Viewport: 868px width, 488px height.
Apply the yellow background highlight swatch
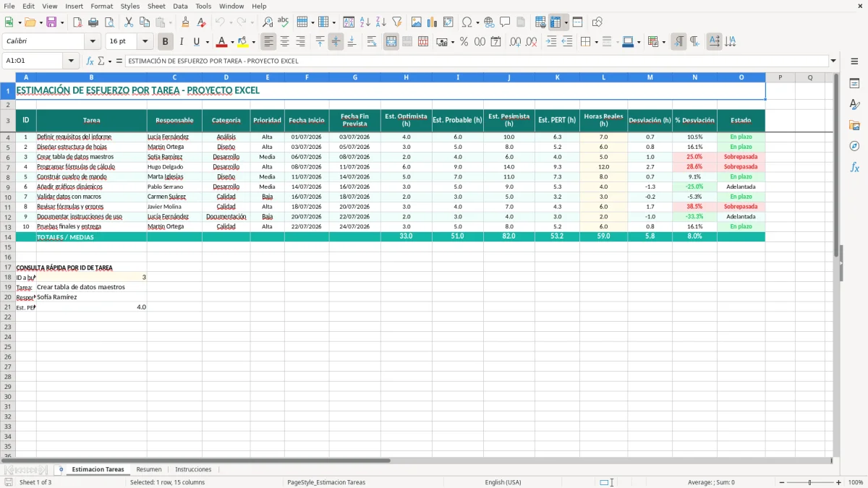click(x=243, y=42)
